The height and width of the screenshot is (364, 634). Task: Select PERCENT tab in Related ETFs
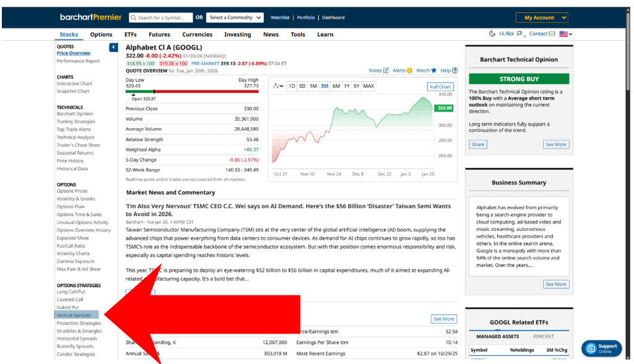[x=544, y=337]
